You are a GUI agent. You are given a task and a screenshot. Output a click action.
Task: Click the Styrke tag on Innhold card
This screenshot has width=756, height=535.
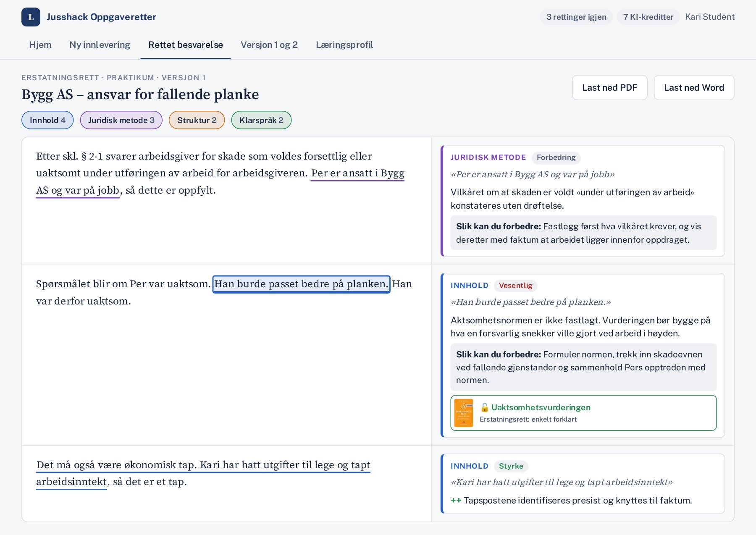pyautogui.click(x=511, y=466)
